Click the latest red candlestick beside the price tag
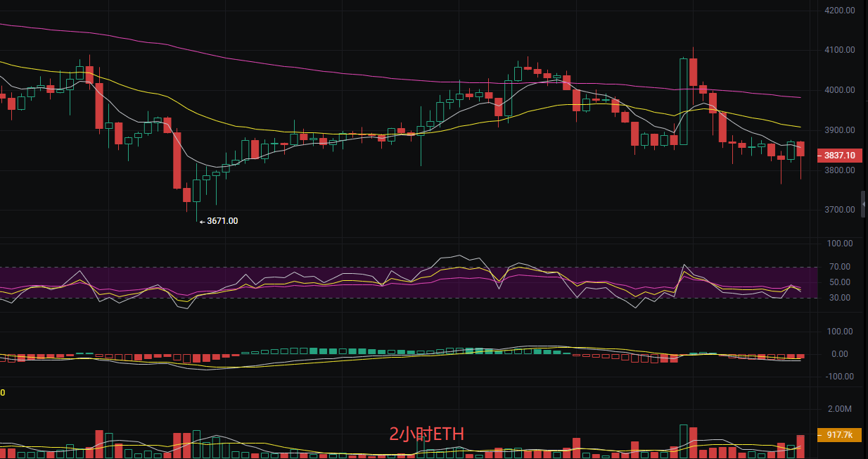868x459 pixels. 800,149
